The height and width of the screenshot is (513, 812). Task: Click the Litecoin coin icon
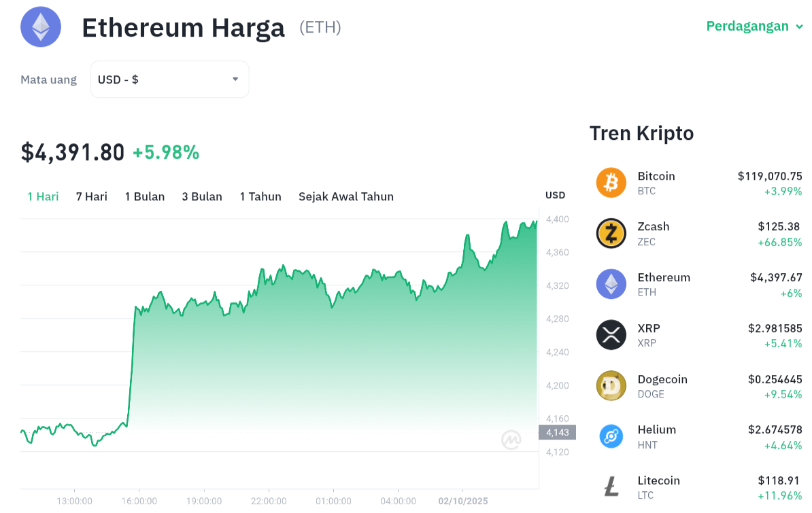(611, 487)
